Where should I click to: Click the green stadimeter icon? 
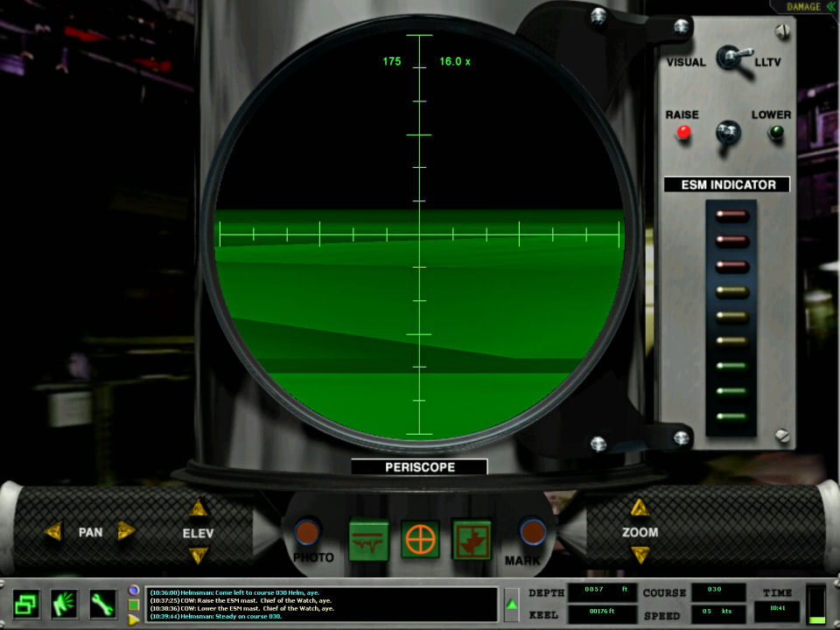(368, 540)
